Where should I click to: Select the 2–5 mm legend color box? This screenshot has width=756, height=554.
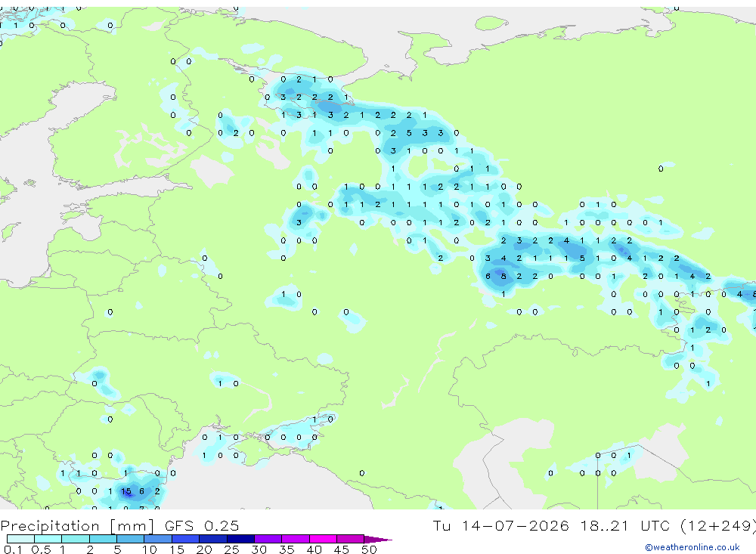103,539
